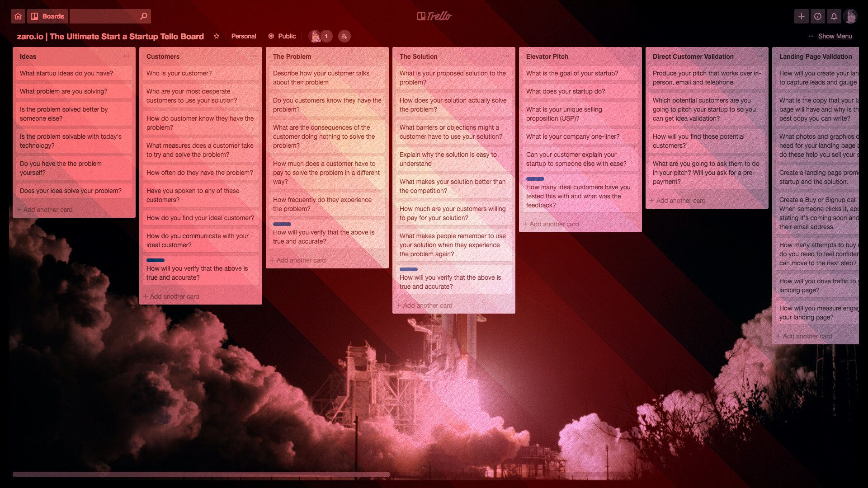Click the global add plus icon top right
The width and height of the screenshot is (868, 488).
pos(800,16)
